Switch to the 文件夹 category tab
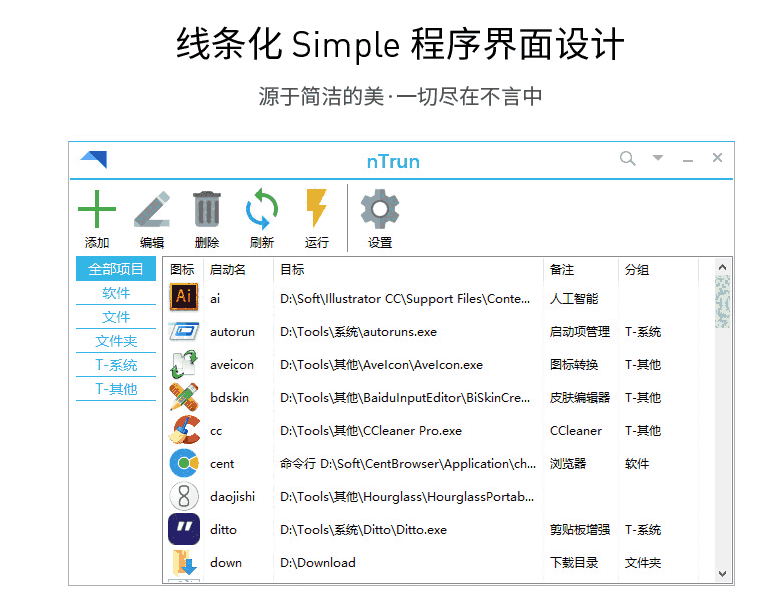This screenshot has height=592, width=773. [x=116, y=341]
